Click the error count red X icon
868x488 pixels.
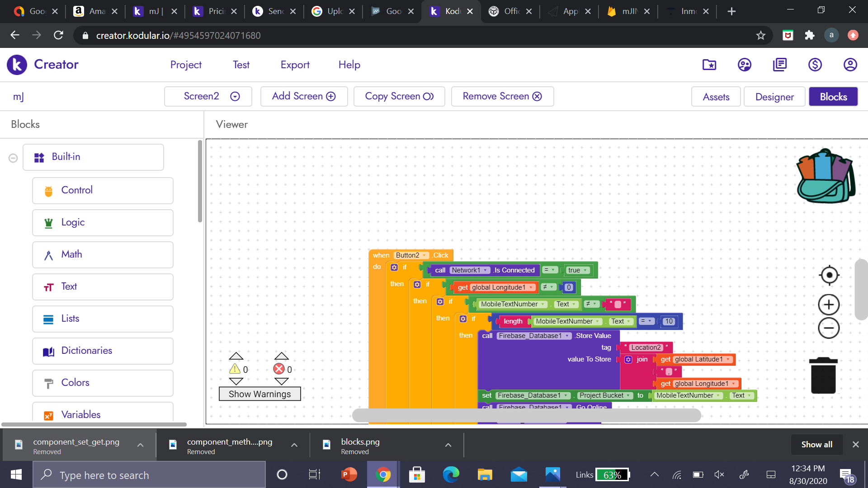click(279, 369)
